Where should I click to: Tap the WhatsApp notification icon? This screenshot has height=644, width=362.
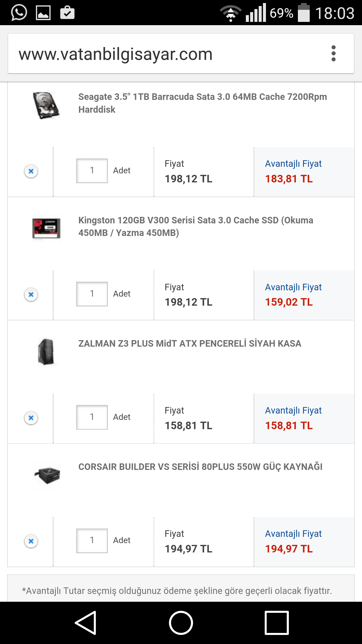coord(19,13)
